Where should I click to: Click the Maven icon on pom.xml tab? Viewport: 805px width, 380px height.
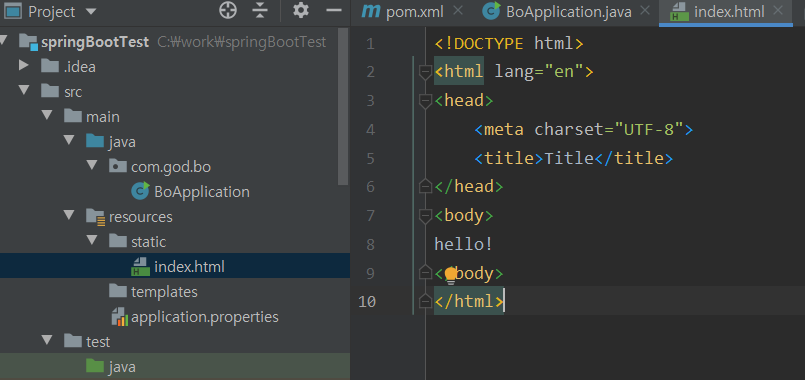coord(370,11)
